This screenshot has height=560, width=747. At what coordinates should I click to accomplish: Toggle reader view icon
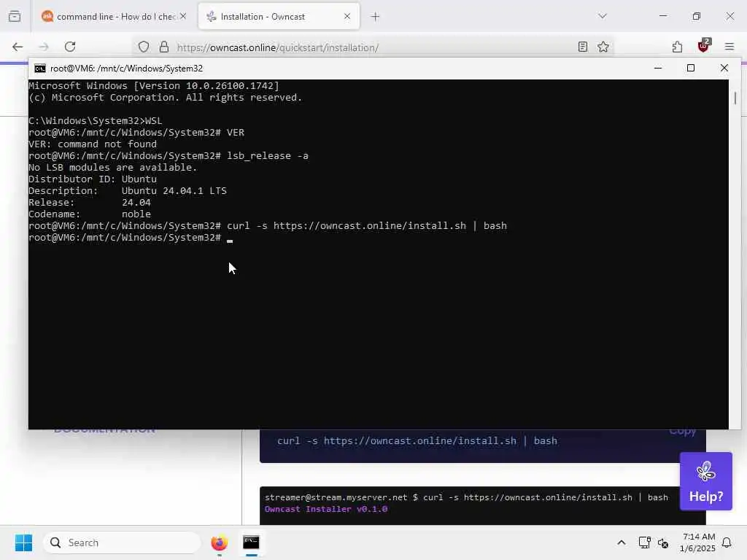click(x=583, y=47)
